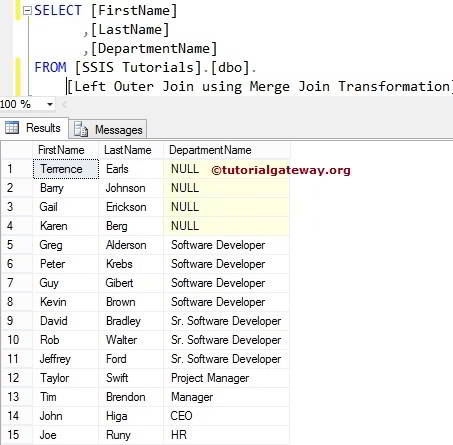Viewport: 453px width, 445px height.
Task: Switch to the Messages tab
Action: point(108,129)
